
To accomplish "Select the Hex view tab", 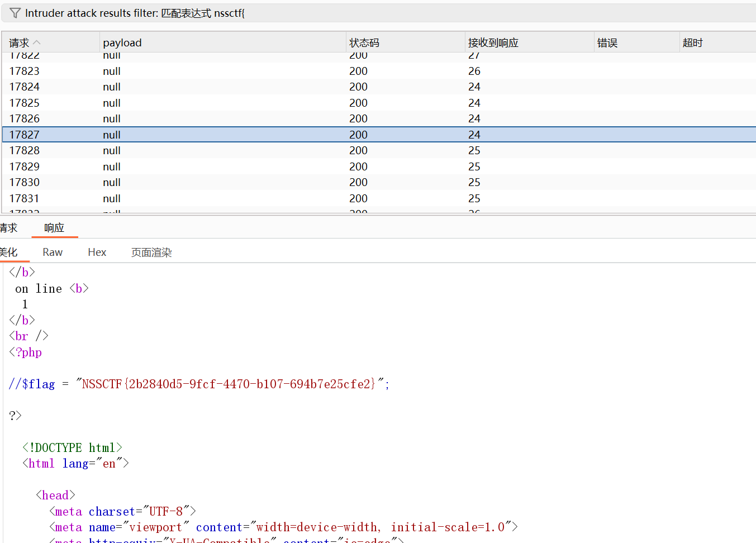I will pos(97,253).
